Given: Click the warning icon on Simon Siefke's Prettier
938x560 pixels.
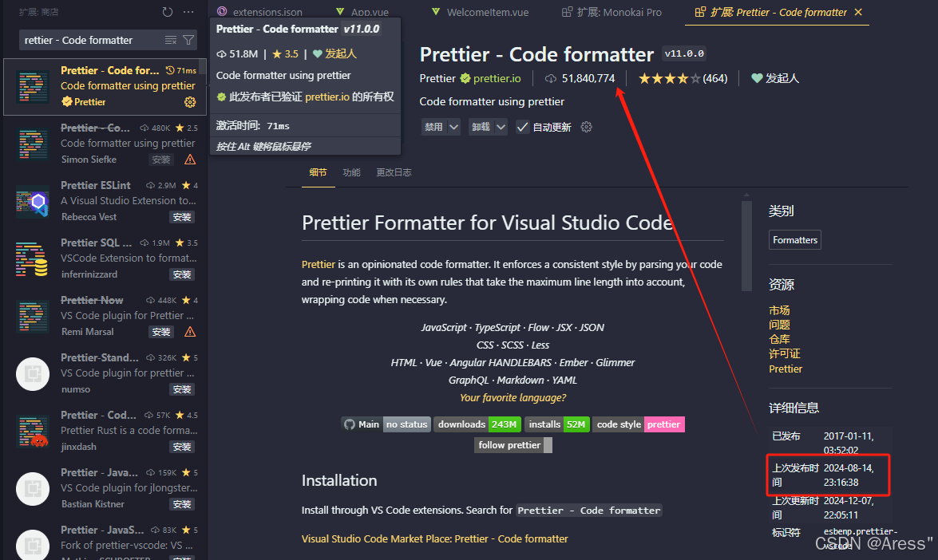Looking at the screenshot, I should [x=190, y=160].
